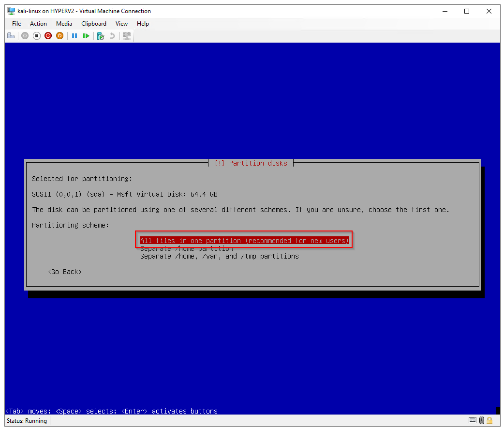Click the <Go Back> button
The height and width of the screenshot is (430, 504).
[x=65, y=272]
